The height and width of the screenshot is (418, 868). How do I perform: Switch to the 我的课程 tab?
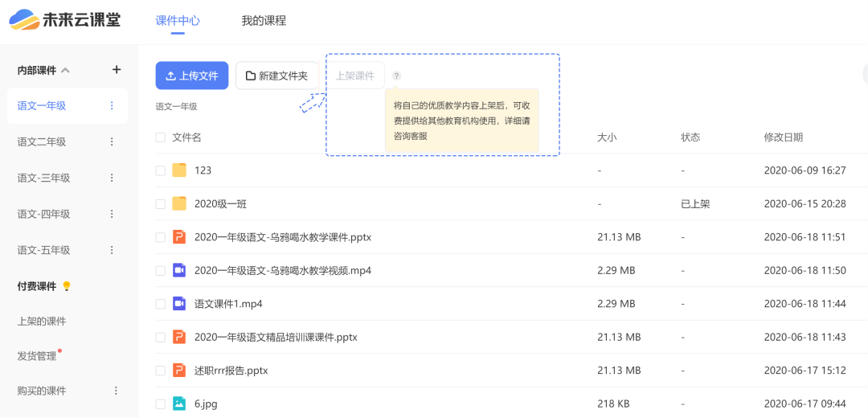pyautogui.click(x=264, y=21)
